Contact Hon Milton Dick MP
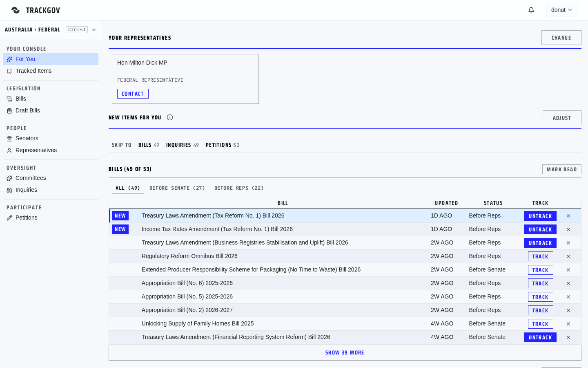588x368 pixels. [x=133, y=94]
